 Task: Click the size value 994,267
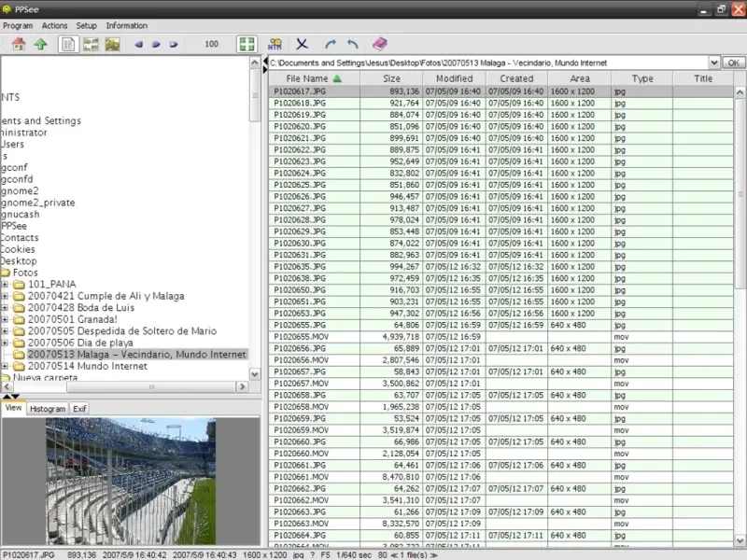point(403,267)
